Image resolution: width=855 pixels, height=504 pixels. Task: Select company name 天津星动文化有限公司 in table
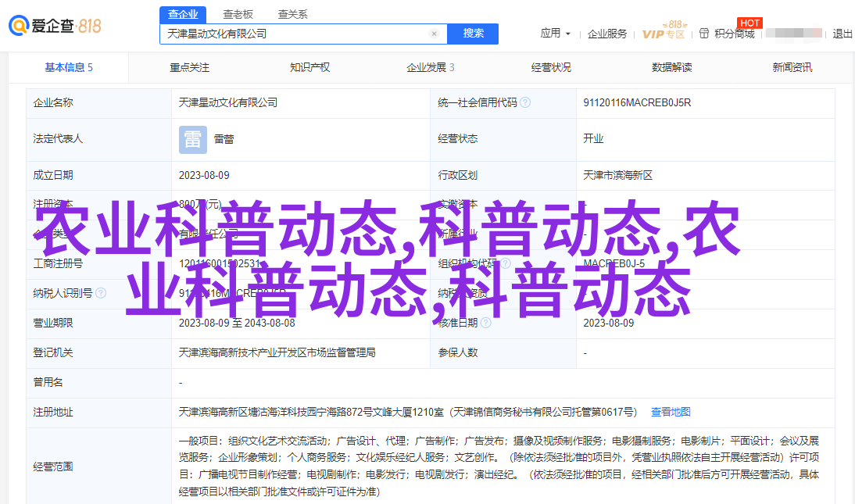pyautogui.click(x=228, y=102)
